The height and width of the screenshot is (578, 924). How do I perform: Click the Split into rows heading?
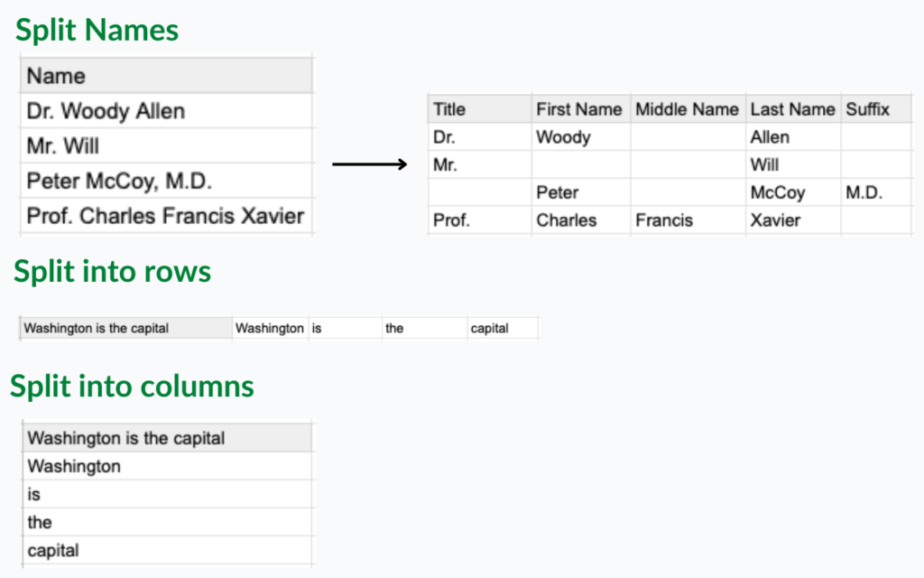[112, 272]
